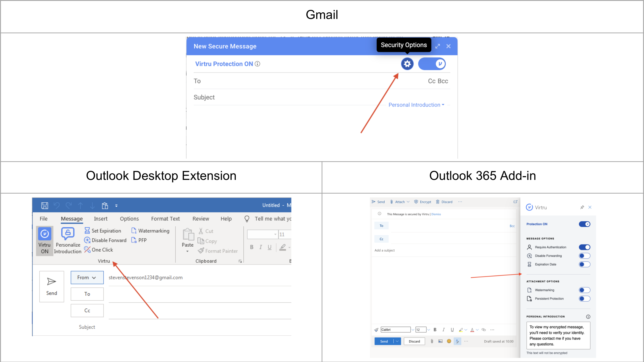
Task: Click the info icon beside Virtru Protection ON
Action: tap(257, 64)
